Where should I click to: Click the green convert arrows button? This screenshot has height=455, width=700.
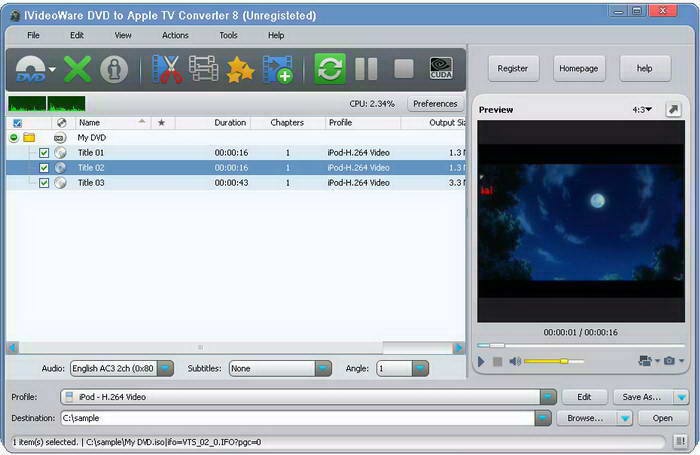tap(329, 69)
